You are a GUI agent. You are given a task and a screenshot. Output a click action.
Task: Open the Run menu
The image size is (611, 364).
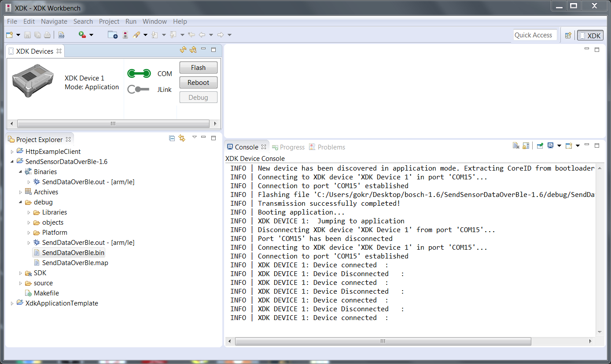pyautogui.click(x=131, y=21)
